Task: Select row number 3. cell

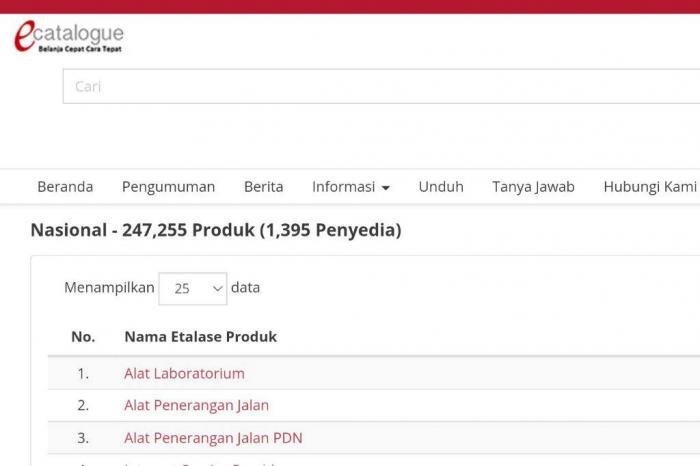Action: (83, 438)
